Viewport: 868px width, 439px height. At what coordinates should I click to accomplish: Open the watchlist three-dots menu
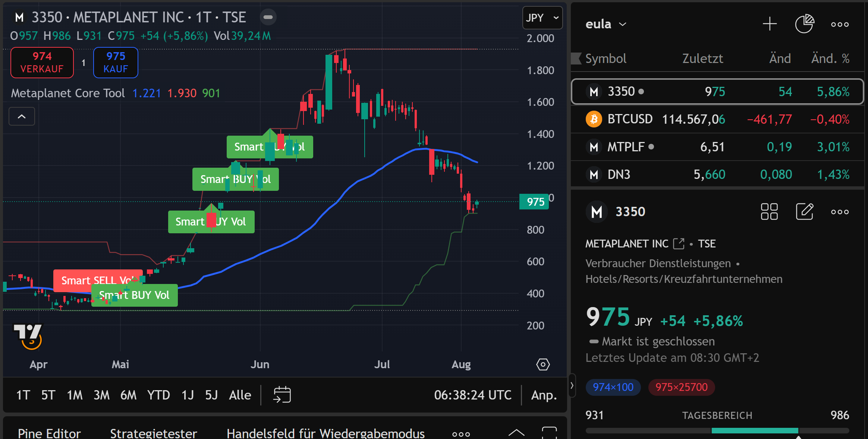tap(840, 25)
